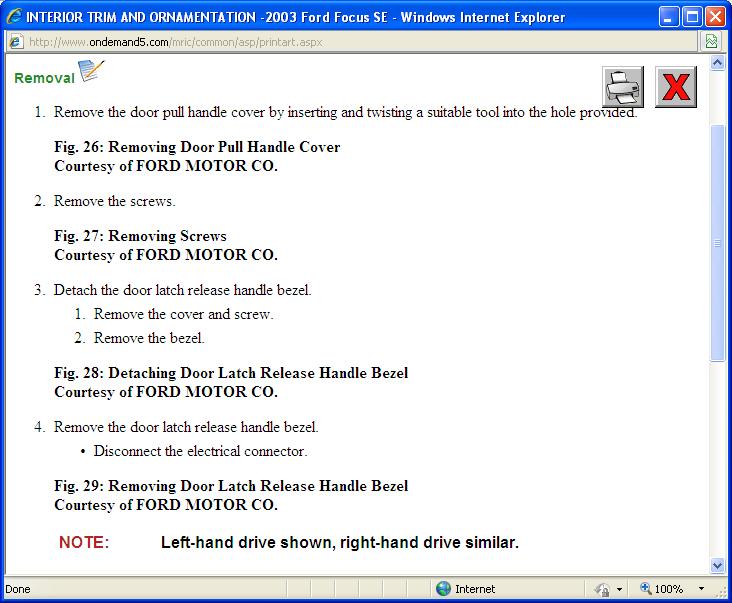The image size is (732, 603).
Task: Click 'Detach the door latch release handle bezel.'
Action: pyautogui.click(x=183, y=290)
